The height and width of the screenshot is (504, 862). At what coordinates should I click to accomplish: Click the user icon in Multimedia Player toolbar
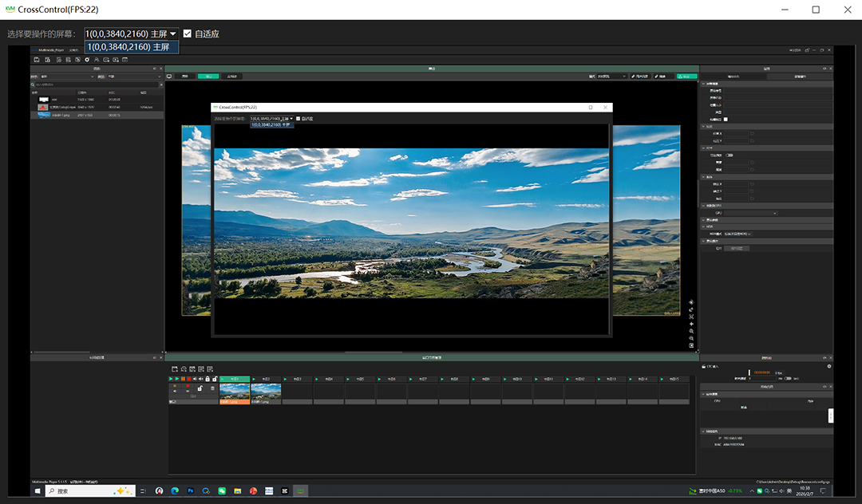(x=97, y=60)
